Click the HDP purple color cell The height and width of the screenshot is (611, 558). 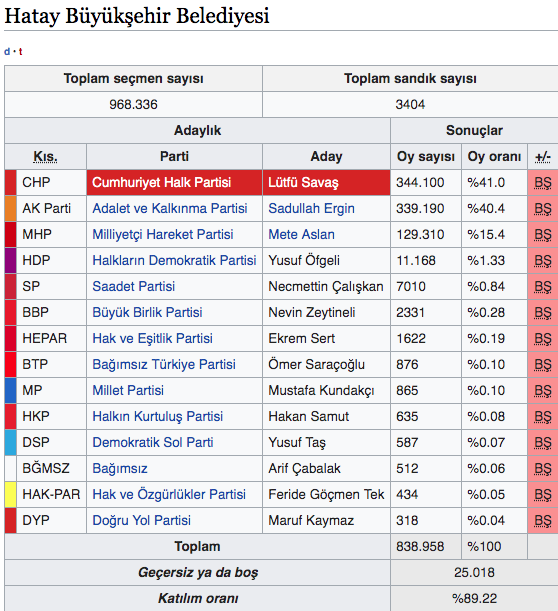[11, 260]
